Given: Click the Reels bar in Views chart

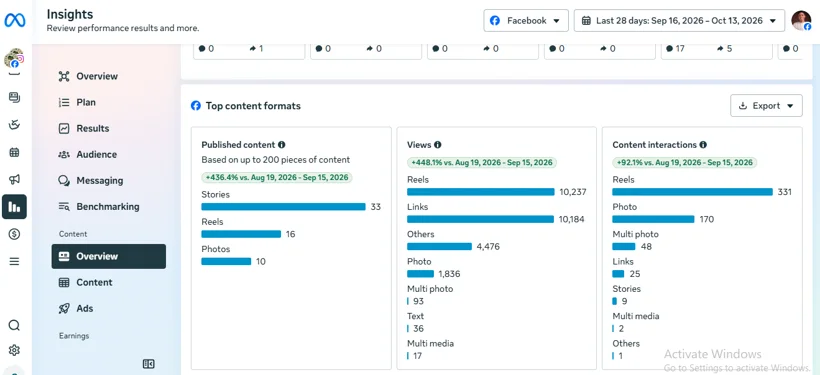Looking at the screenshot, I should point(481,192).
